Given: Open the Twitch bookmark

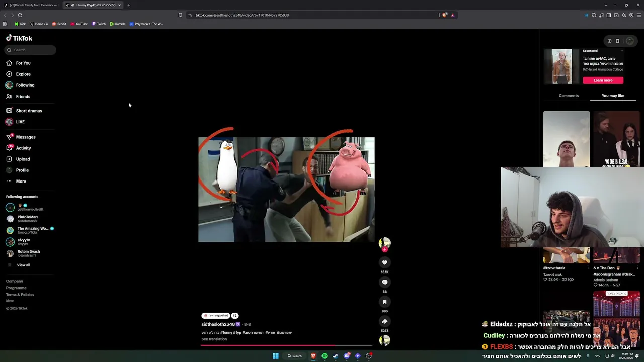Looking at the screenshot, I should pyautogui.click(x=99, y=24).
